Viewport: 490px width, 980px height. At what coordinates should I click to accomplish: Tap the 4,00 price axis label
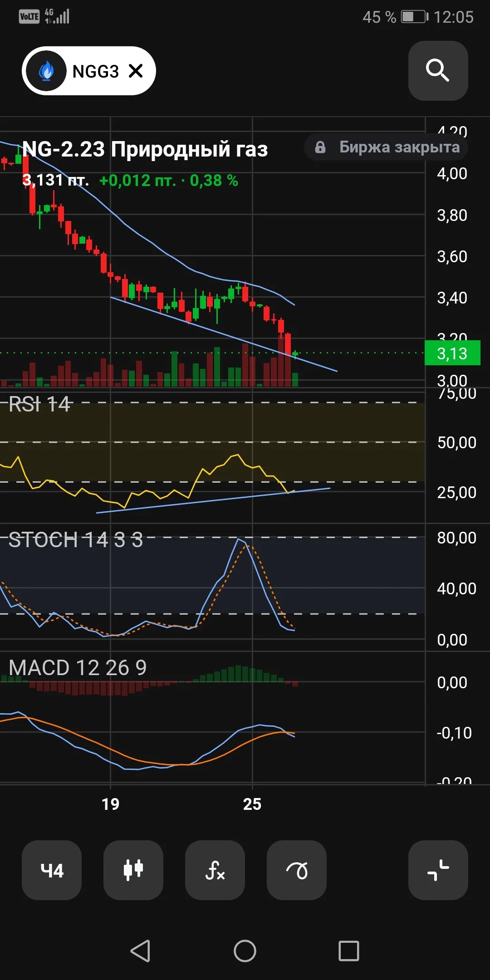tap(452, 173)
